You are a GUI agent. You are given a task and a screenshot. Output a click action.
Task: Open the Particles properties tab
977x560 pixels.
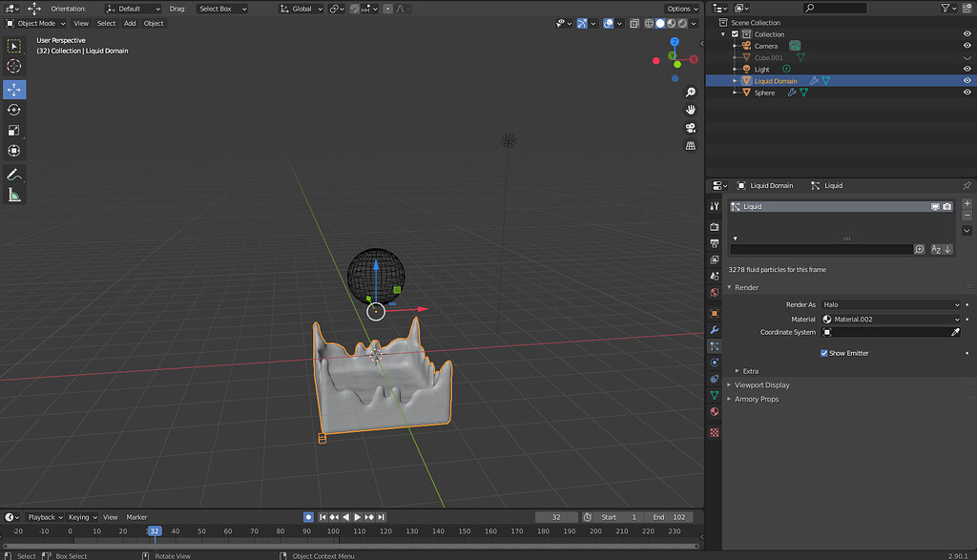pyautogui.click(x=715, y=345)
